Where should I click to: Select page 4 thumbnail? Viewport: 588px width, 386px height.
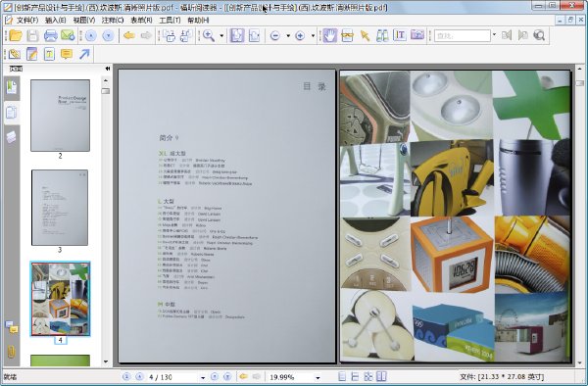(60, 299)
